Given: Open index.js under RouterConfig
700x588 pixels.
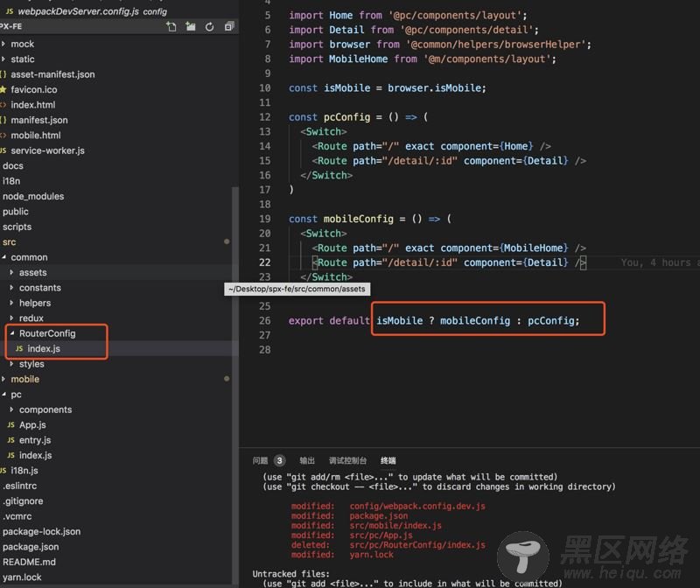Looking at the screenshot, I should (x=44, y=349).
